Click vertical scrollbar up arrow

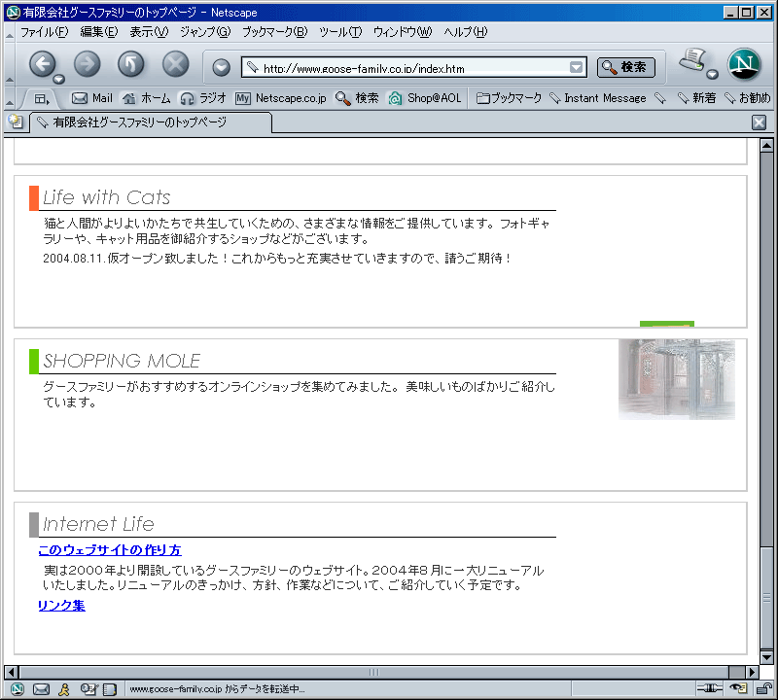pyautogui.click(x=766, y=146)
